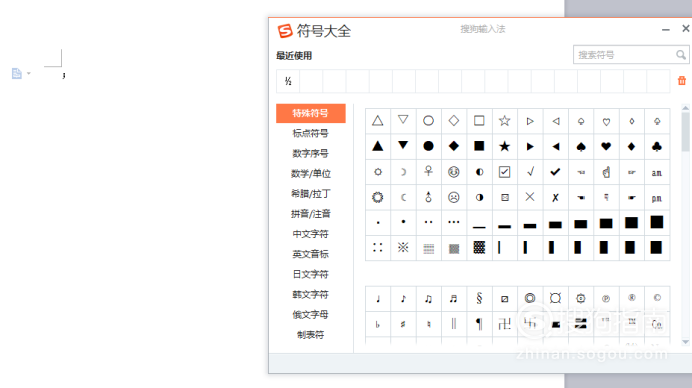Switch to 希腊/拉丁 category

(311, 194)
